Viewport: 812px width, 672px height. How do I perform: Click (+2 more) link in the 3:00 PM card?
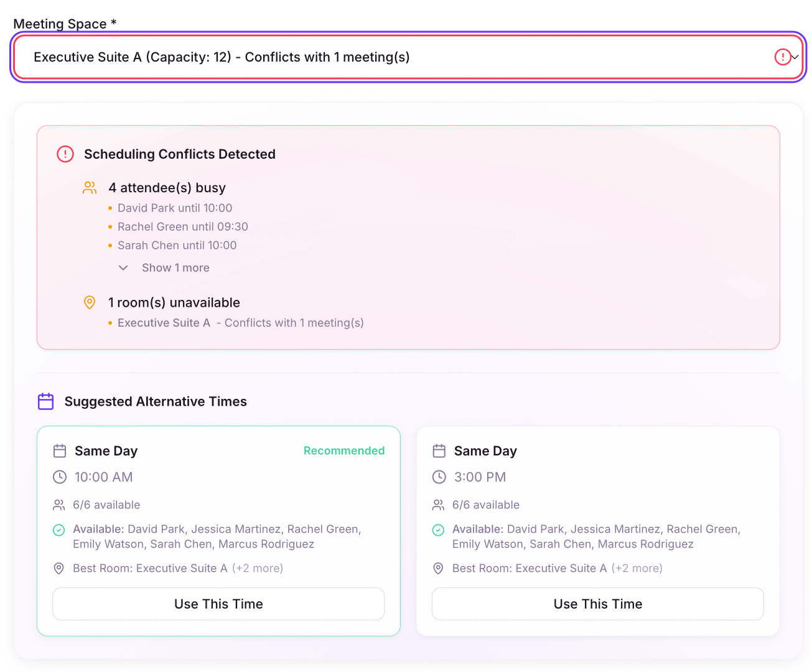click(x=637, y=568)
